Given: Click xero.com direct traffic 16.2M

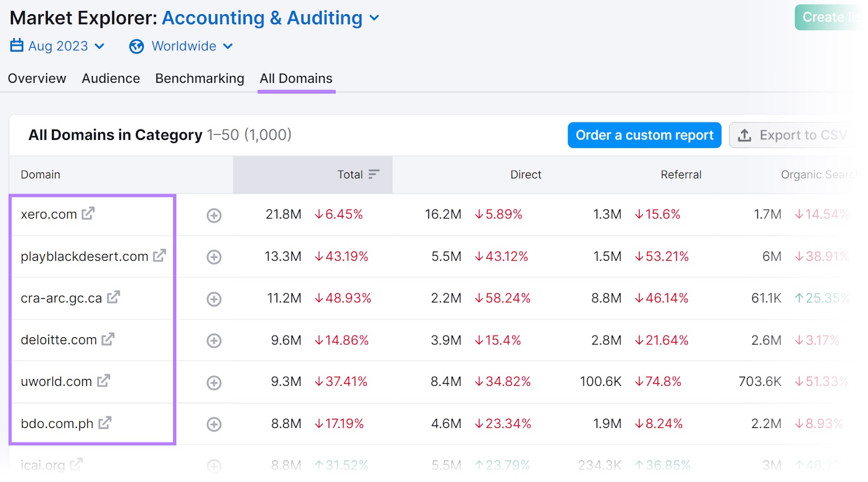Looking at the screenshot, I should (x=443, y=214).
